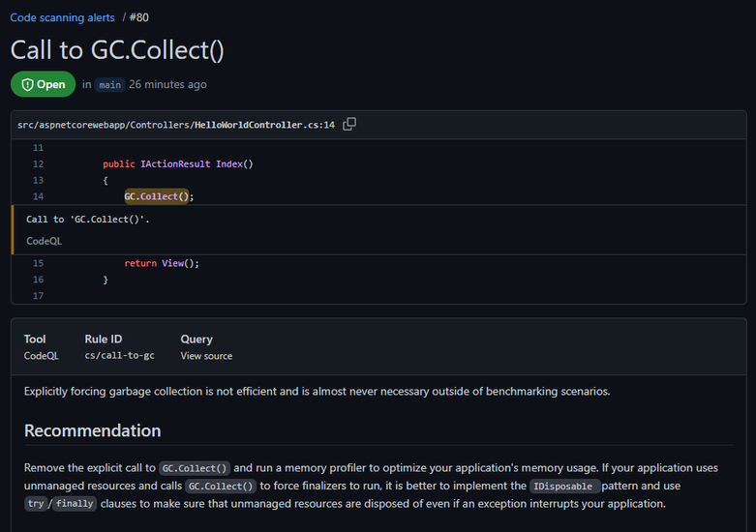This screenshot has height=532, width=756.
Task: Click the highlighted GC.Collect() code
Action: (x=159, y=196)
